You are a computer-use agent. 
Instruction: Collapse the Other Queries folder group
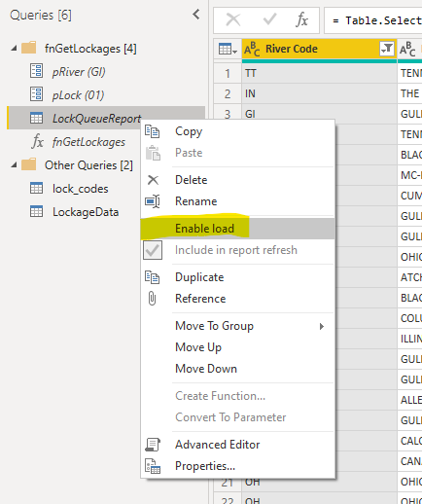click(14, 165)
